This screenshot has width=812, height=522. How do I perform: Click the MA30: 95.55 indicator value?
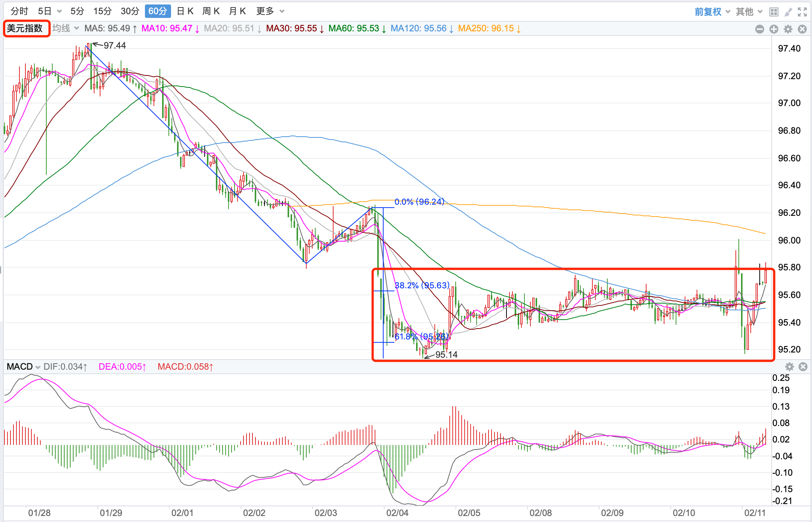[295, 28]
